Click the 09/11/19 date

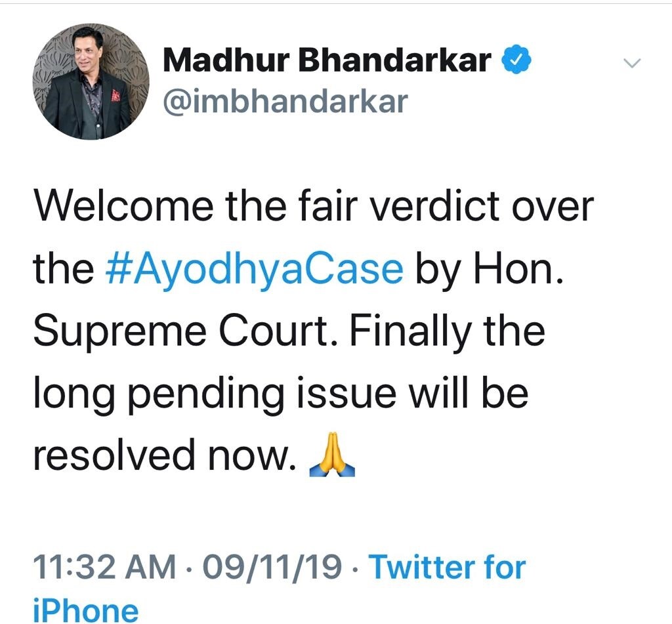272,566
